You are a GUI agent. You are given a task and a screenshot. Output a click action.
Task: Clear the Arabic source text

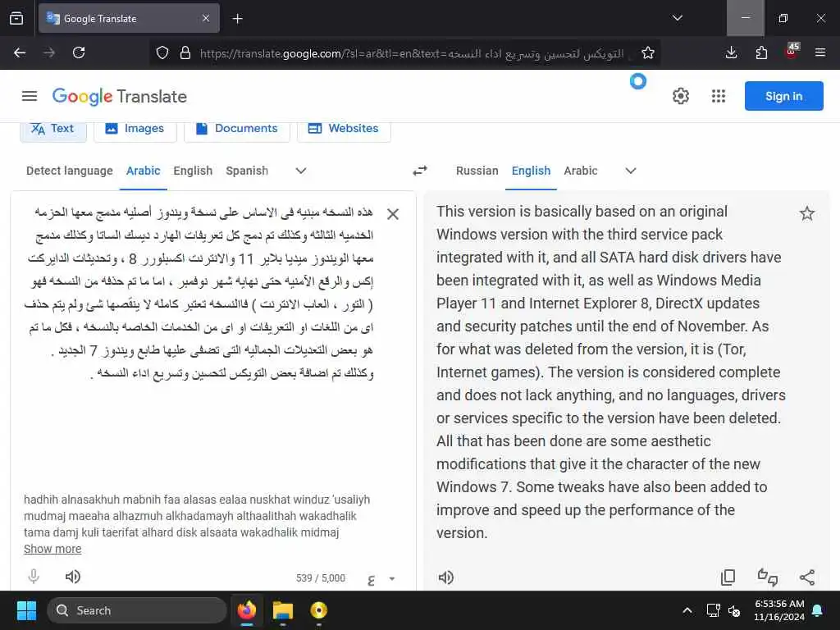click(x=393, y=214)
